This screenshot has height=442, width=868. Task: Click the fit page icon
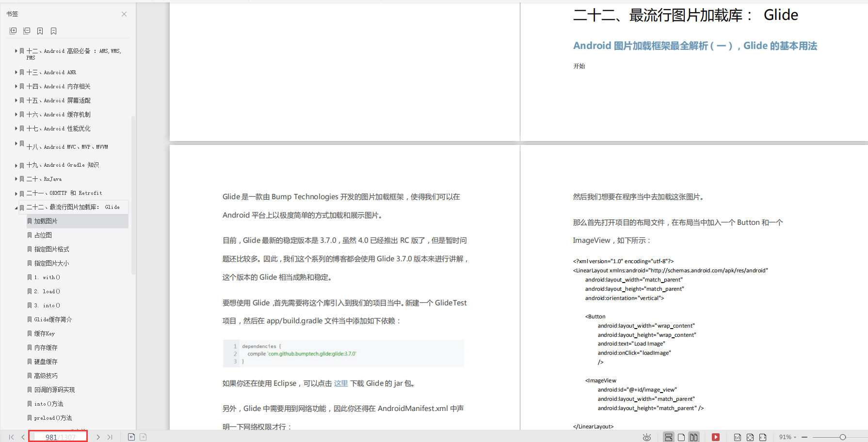click(750, 437)
